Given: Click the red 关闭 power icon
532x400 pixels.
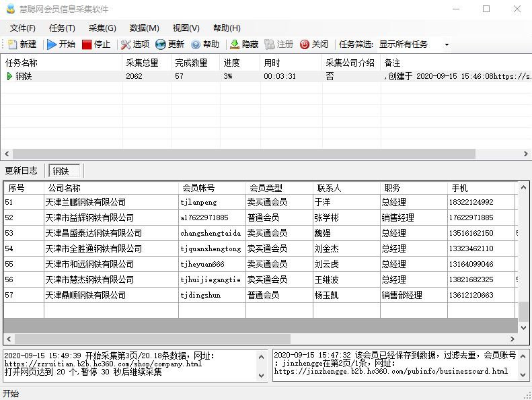Looking at the screenshot, I should (x=305, y=44).
